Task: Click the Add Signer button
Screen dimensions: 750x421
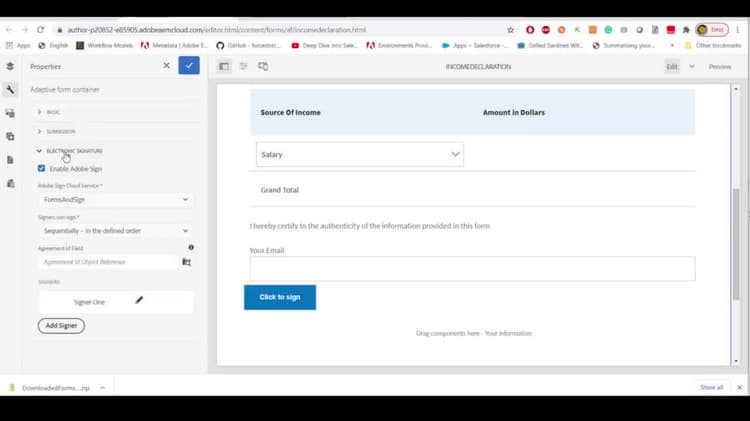Action: tap(61, 326)
